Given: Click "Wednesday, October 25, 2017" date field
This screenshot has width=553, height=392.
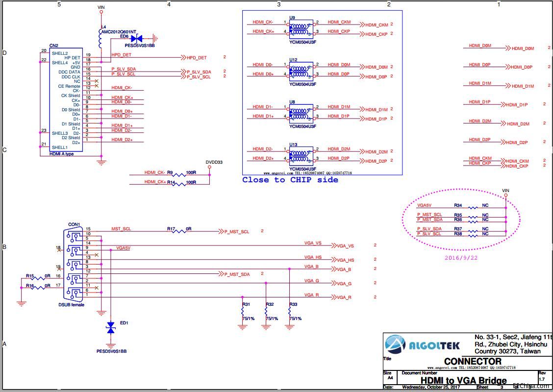Looking at the screenshot, I should pos(430,387).
